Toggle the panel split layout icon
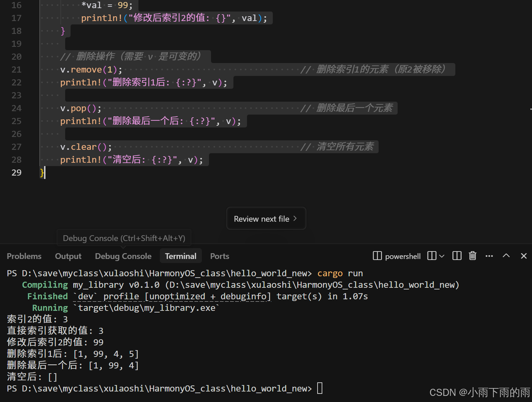 pos(457,256)
